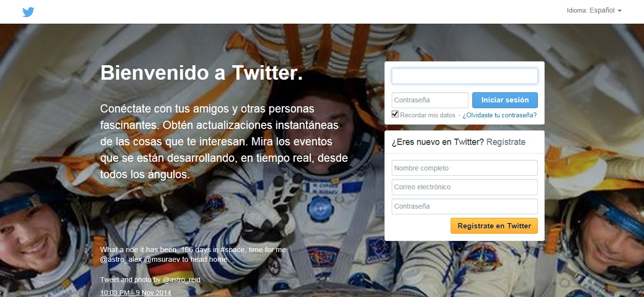Click the Twitter bird logo

pos(28,12)
